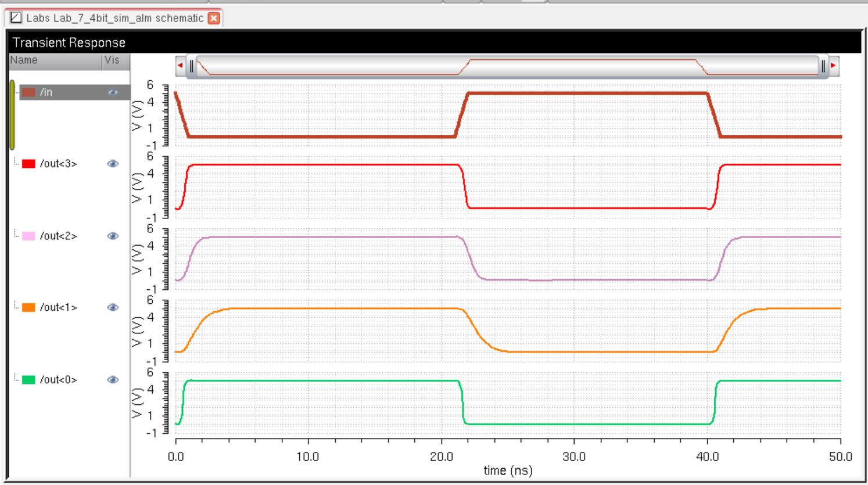
Task: Click the Vis column header
Action: (115, 60)
